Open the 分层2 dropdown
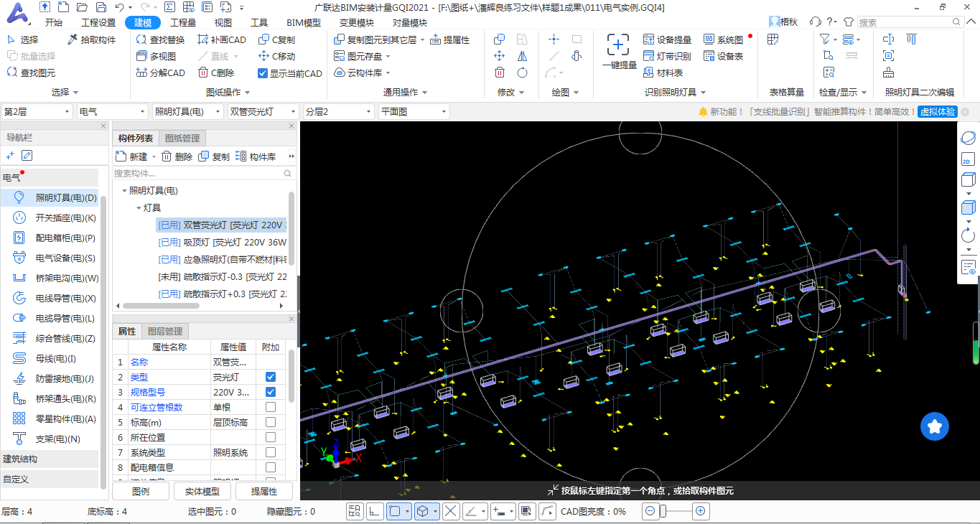The height and width of the screenshot is (524, 980). click(x=338, y=111)
